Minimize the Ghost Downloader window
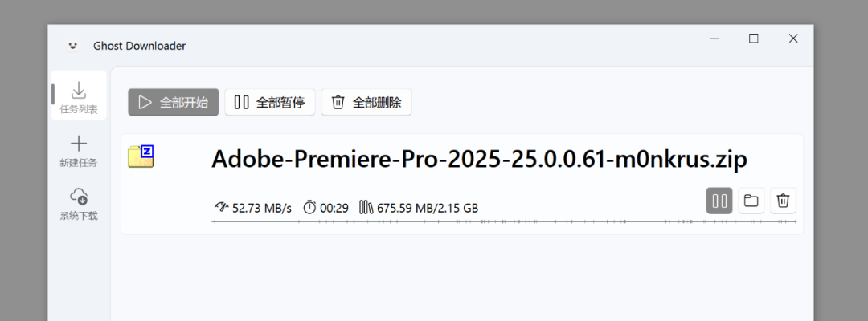The height and width of the screenshot is (321, 868). pyautogui.click(x=714, y=39)
